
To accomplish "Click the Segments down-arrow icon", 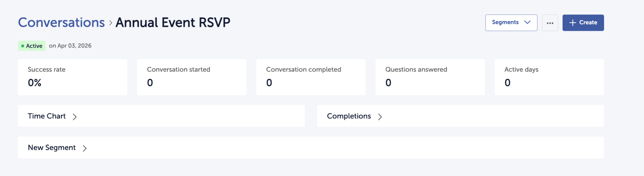I will (527, 22).
